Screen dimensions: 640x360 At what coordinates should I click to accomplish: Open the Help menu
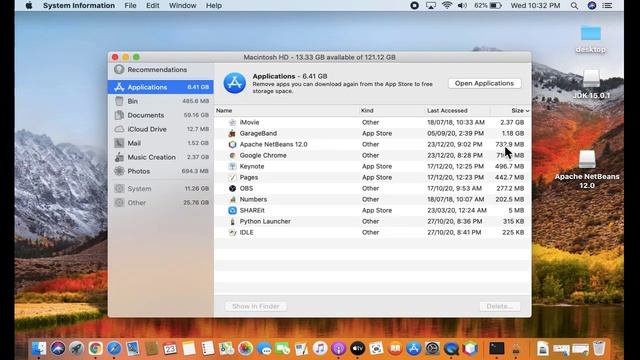point(213,6)
